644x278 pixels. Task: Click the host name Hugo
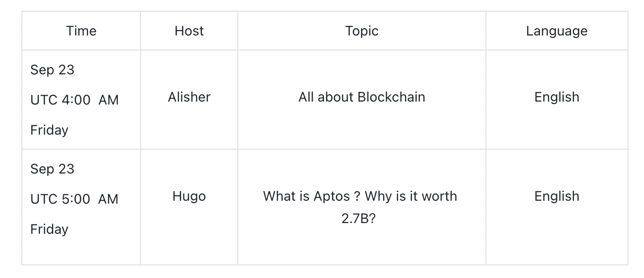click(189, 196)
